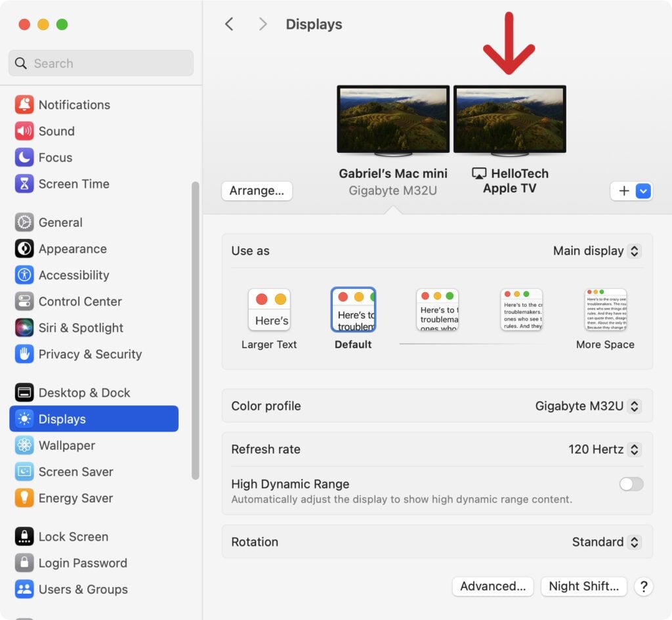Open help with the question mark
The image size is (672, 620).
pos(643,586)
